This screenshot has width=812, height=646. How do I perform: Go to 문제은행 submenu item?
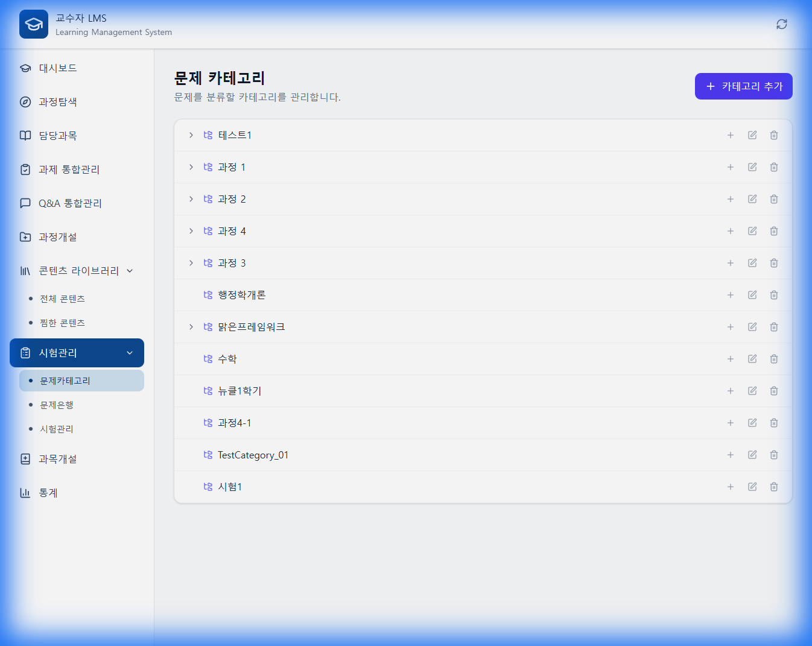(57, 405)
